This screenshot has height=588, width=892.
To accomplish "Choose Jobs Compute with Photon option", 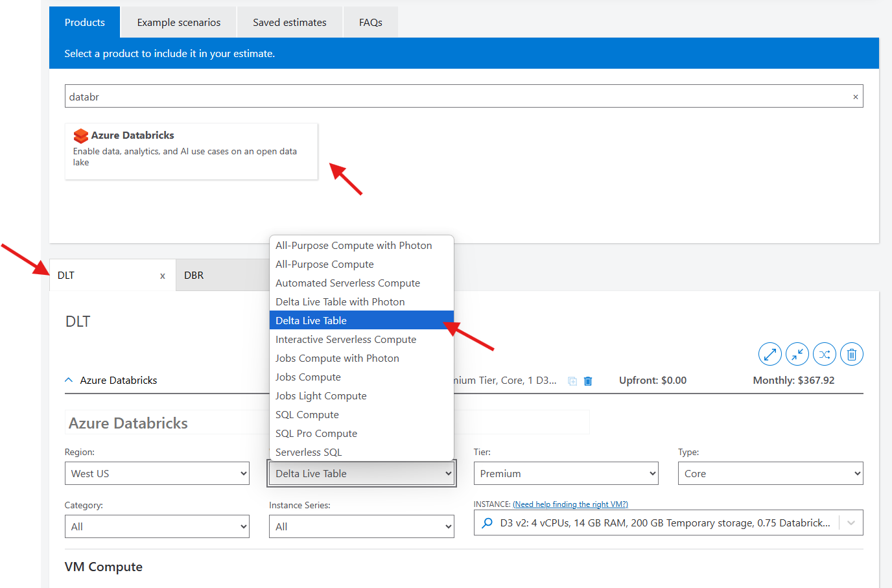I will 362,359.
